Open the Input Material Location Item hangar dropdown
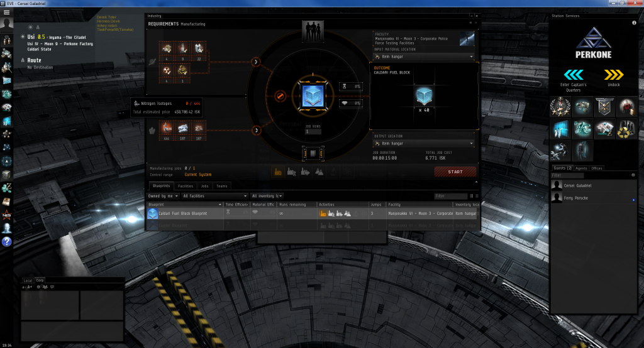The height and width of the screenshot is (348, 644). pyautogui.click(x=424, y=57)
